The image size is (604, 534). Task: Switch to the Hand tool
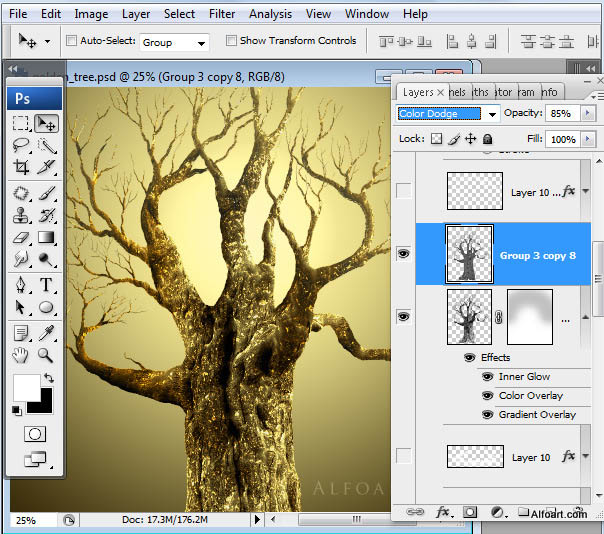pyautogui.click(x=21, y=354)
